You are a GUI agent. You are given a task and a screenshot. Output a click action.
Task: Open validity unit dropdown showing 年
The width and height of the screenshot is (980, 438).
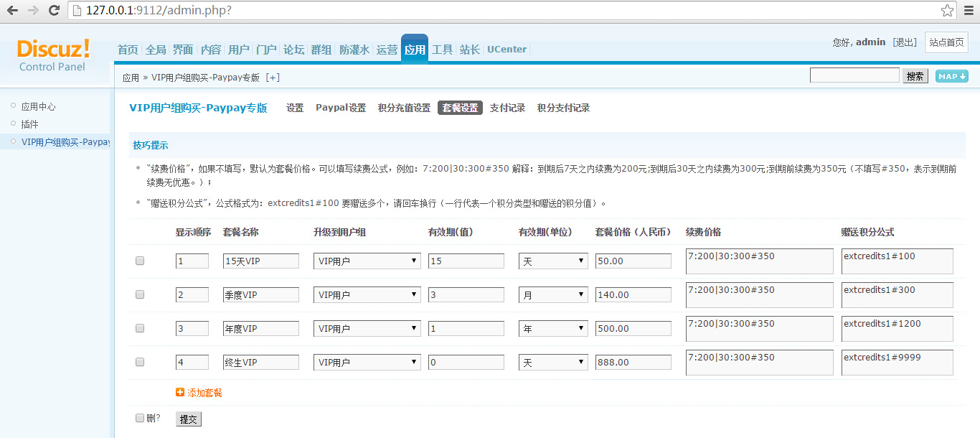tap(552, 328)
